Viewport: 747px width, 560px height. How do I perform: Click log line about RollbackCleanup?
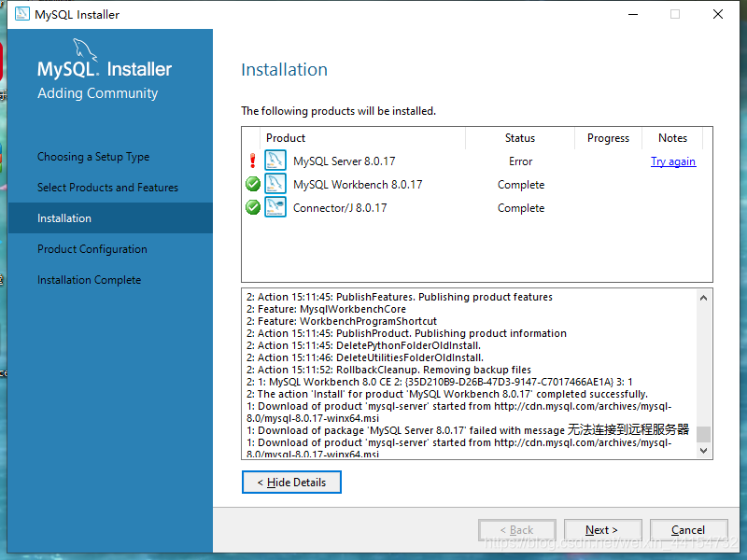click(388, 370)
